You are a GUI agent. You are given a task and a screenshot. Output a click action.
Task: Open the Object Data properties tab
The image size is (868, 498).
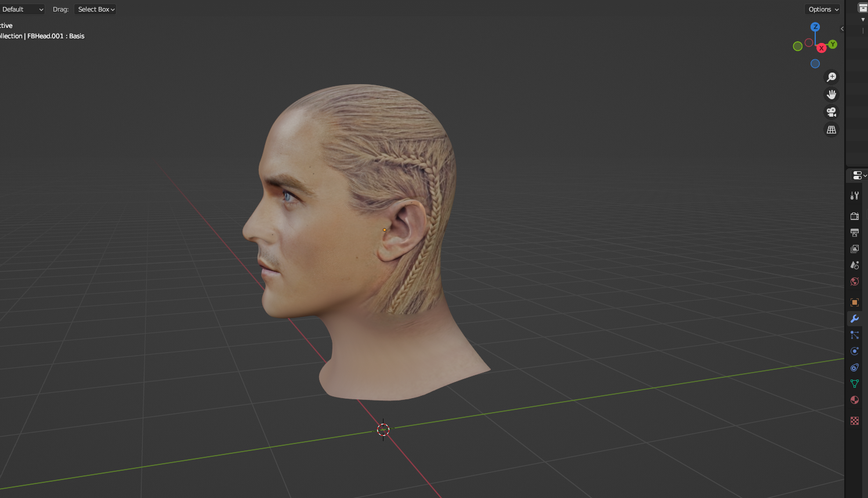tap(855, 384)
